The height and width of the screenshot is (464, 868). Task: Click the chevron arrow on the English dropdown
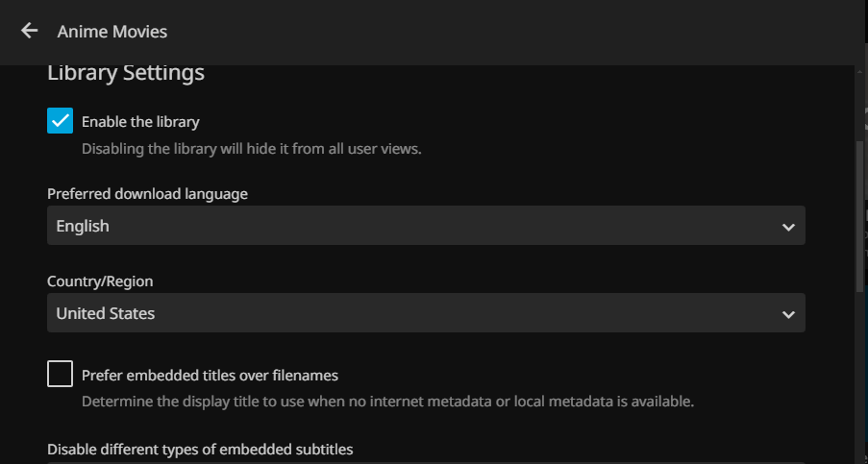(788, 228)
